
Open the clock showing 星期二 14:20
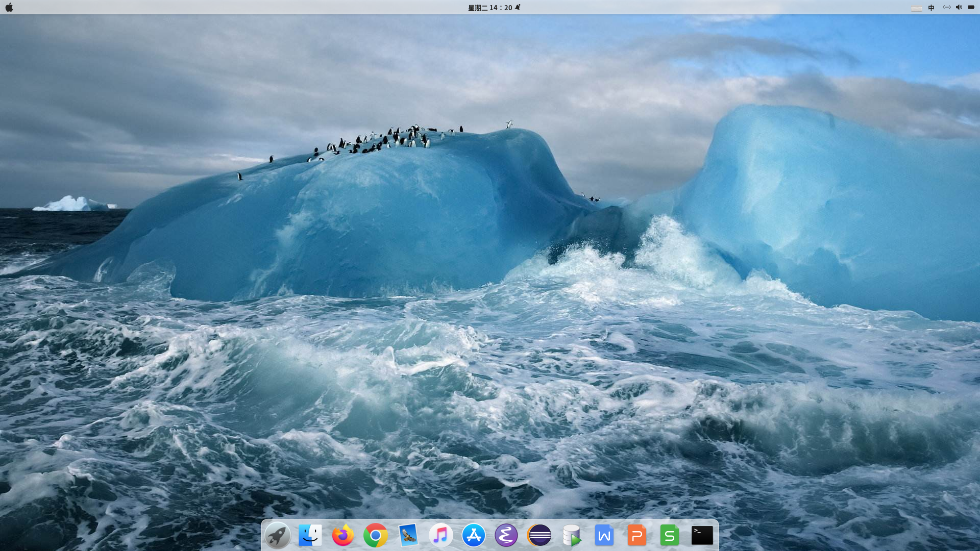490,8
